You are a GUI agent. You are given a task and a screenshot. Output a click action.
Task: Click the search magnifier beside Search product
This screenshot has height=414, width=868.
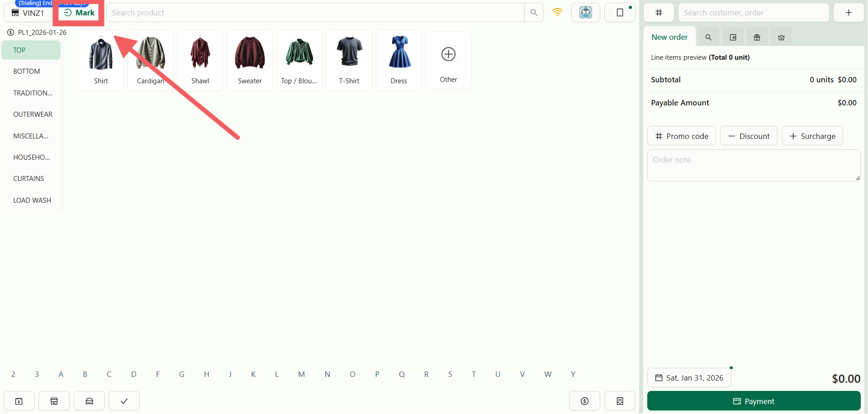534,13
